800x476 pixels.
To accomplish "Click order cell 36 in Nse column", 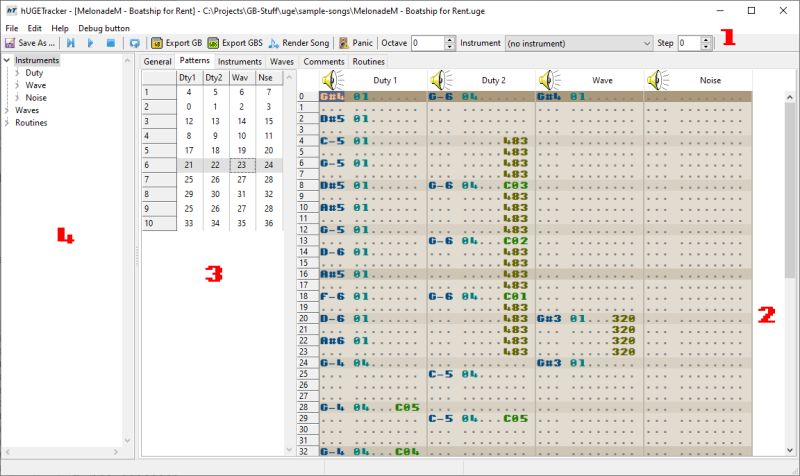I will pyautogui.click(x=268, y=223).
